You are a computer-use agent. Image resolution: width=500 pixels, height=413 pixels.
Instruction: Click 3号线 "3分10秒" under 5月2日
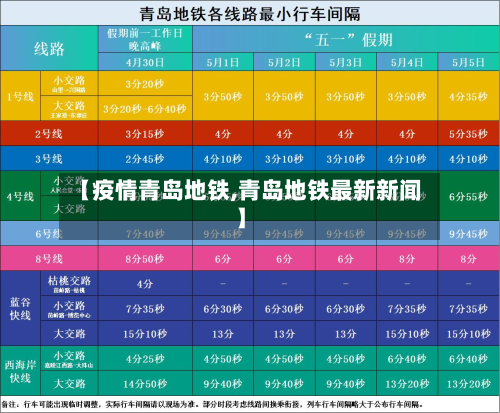click(284, 158)
